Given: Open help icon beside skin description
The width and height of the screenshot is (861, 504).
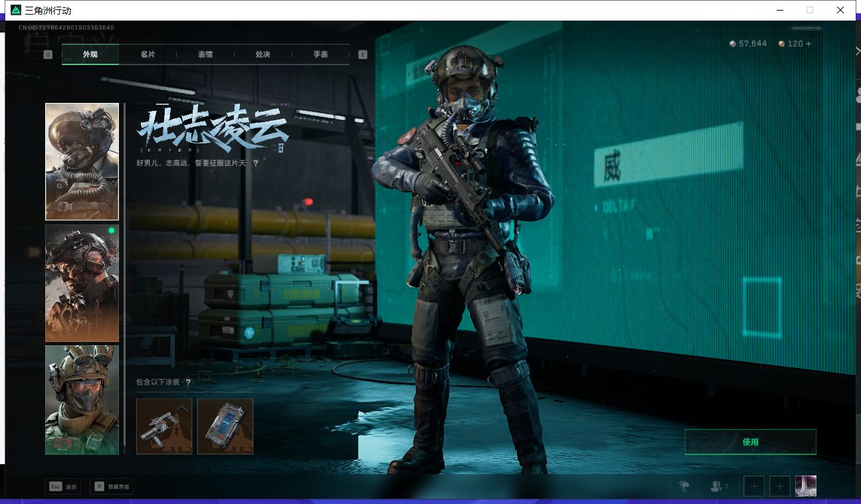Looking at the screenshot, I should (x=256, y=163).
